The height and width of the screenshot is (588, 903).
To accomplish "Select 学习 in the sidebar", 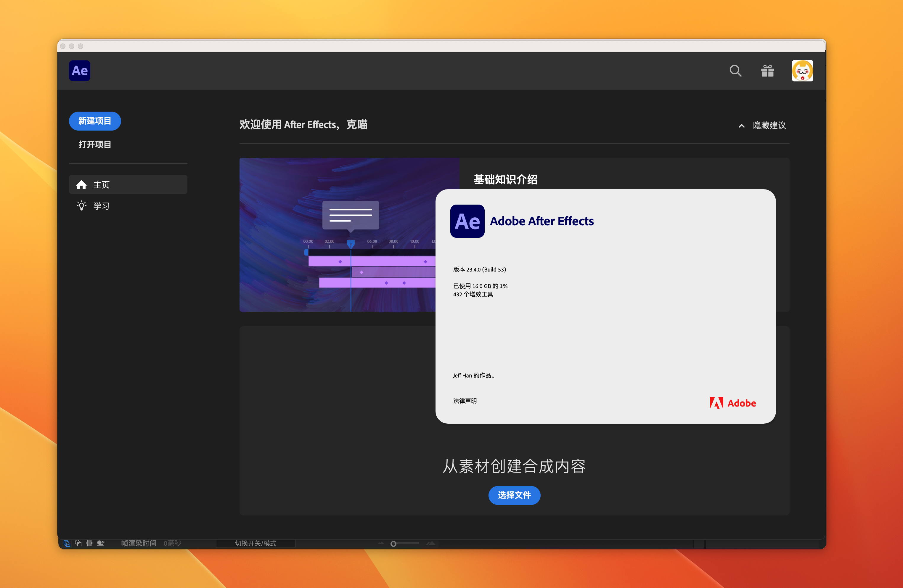I will pyautogui.click(x=128, y=205).
